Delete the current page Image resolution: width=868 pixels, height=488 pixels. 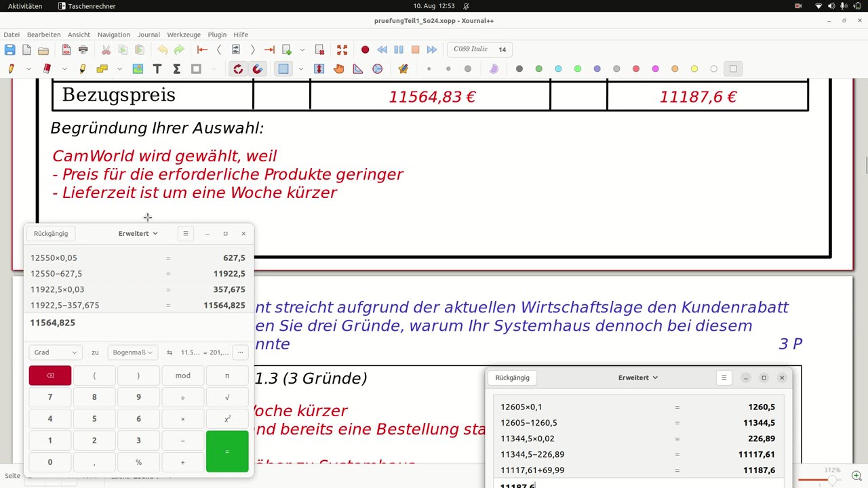319,49
